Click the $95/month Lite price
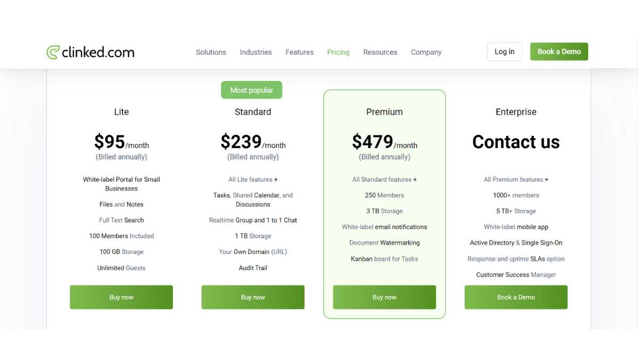Image resolution: width=638 pixels, height=364 pixels. pos(121,142)
